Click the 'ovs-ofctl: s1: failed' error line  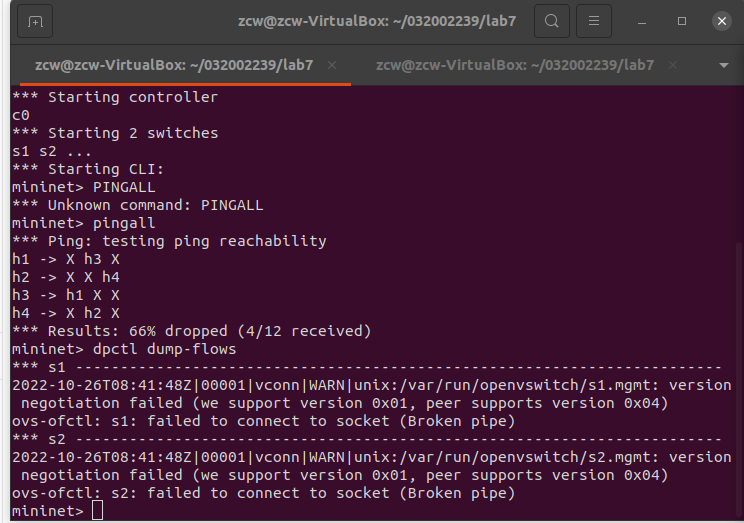click(x=263, y=421)
